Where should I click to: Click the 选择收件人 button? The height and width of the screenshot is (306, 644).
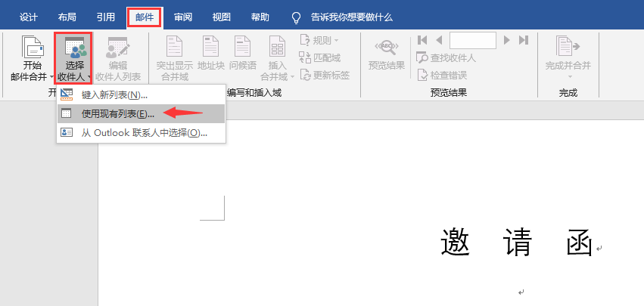74,58
